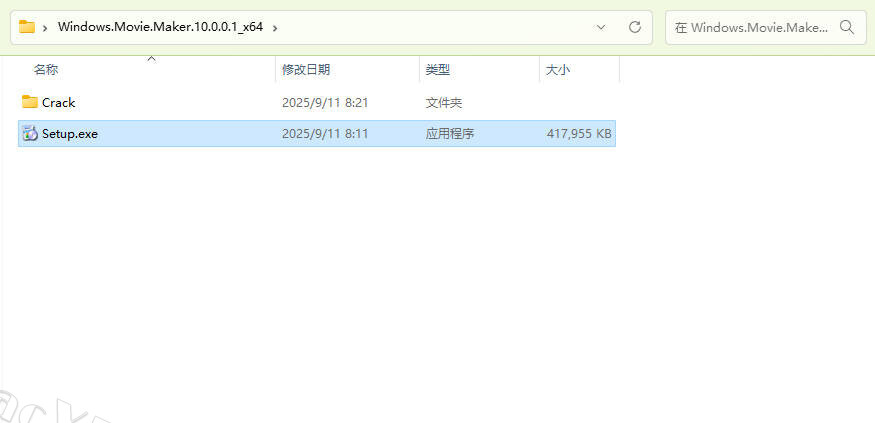Image resolution: width=875 pixels, height=423 pixels.
Task: Open the address bar history dropdown
Action: pos(601,27)
